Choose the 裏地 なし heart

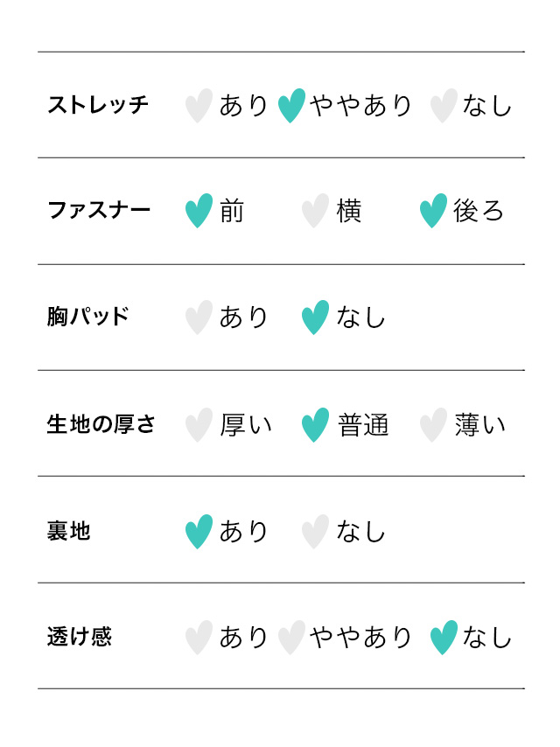(x=315, y=532)
